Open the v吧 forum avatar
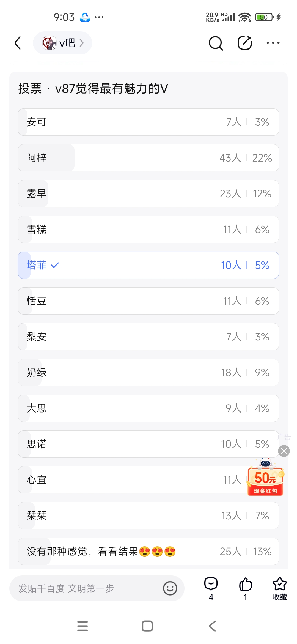The height and width of the screenshot is (644, 297). [50, 43]
